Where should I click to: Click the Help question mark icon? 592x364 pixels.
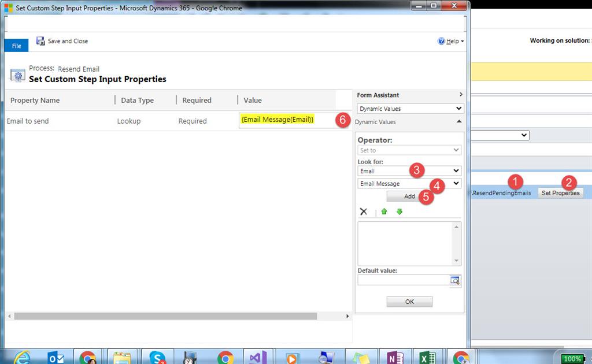click(x=441, y=41)
